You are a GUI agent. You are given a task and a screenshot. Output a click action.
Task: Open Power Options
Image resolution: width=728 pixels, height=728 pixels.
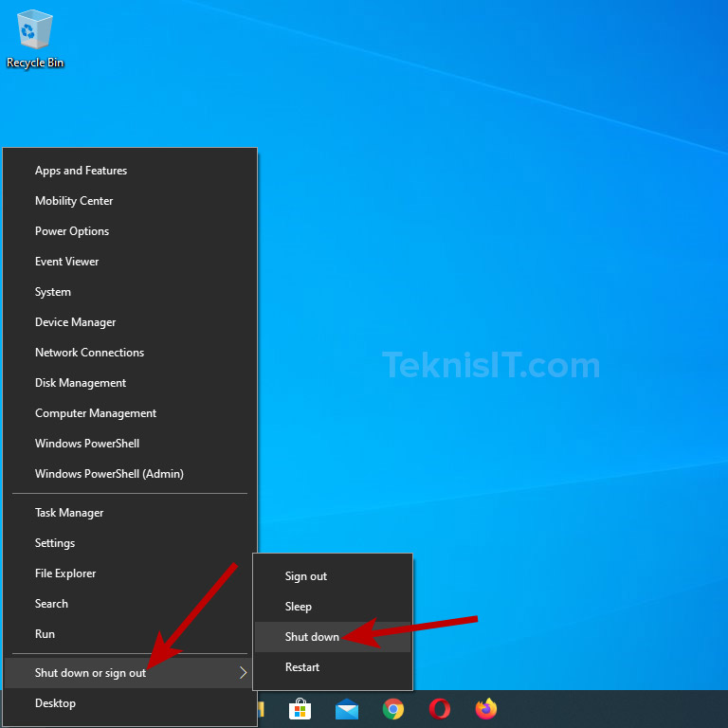(130, 231)
